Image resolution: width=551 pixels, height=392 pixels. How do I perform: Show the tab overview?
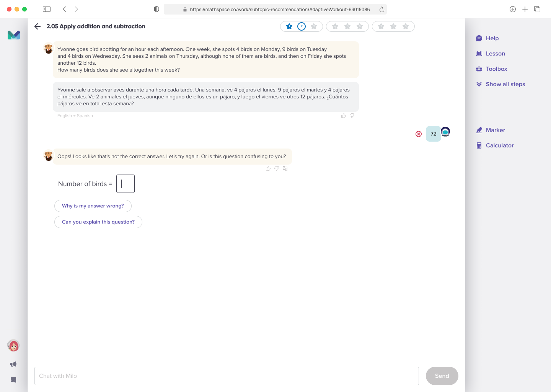(x=537, y=9)
